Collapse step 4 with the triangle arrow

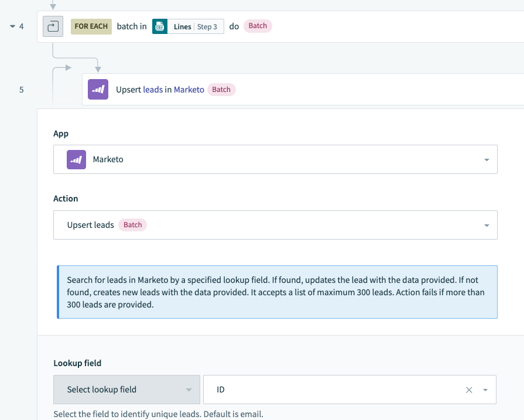coord(12,26)
